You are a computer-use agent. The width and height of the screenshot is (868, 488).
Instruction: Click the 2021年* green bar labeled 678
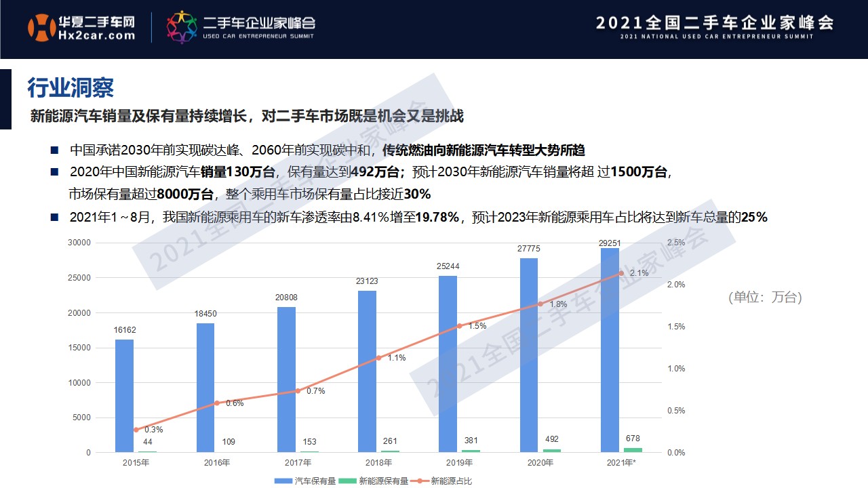coord(633,450)
